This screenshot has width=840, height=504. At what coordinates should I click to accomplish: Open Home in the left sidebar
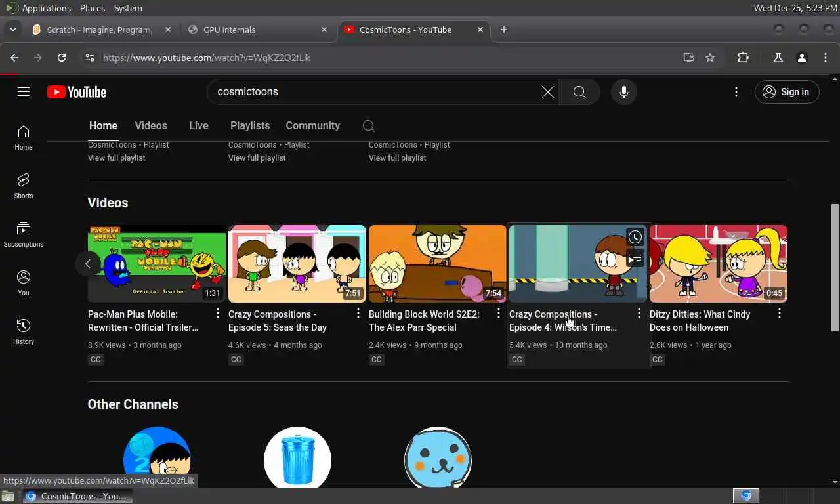[24, 138]
